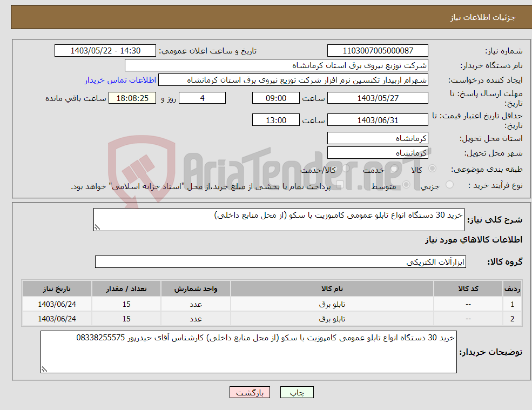This screenshot has height=410, width=532.
Task: Grab the resize handle of buyer notes textarea
Action: click(44, 369)
